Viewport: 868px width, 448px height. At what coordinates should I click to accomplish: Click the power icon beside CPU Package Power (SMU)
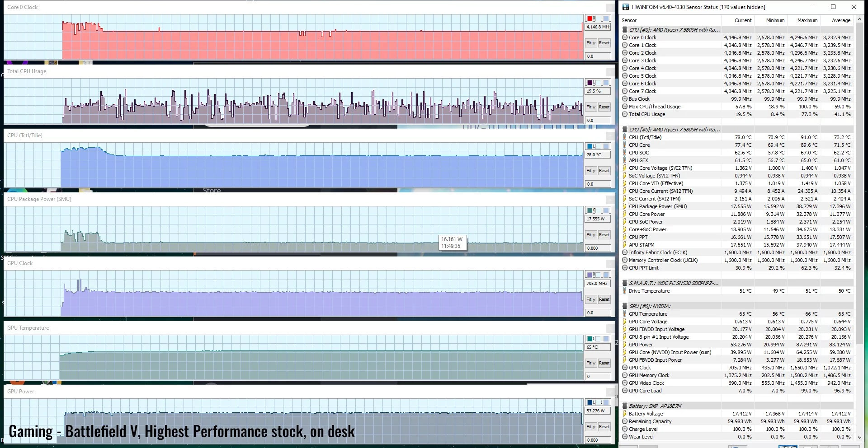[x=626, y=206]
